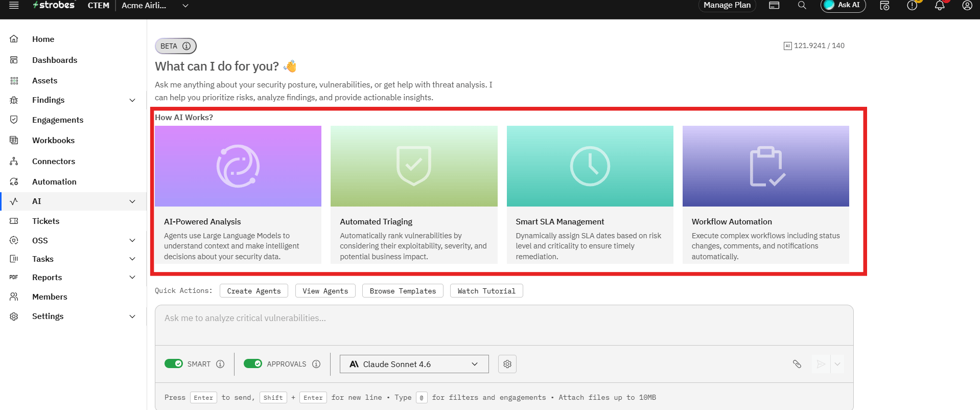Screen dimensions: 980x410
Task: Click the attach file paperclip icon
Action: click(797, 364)
